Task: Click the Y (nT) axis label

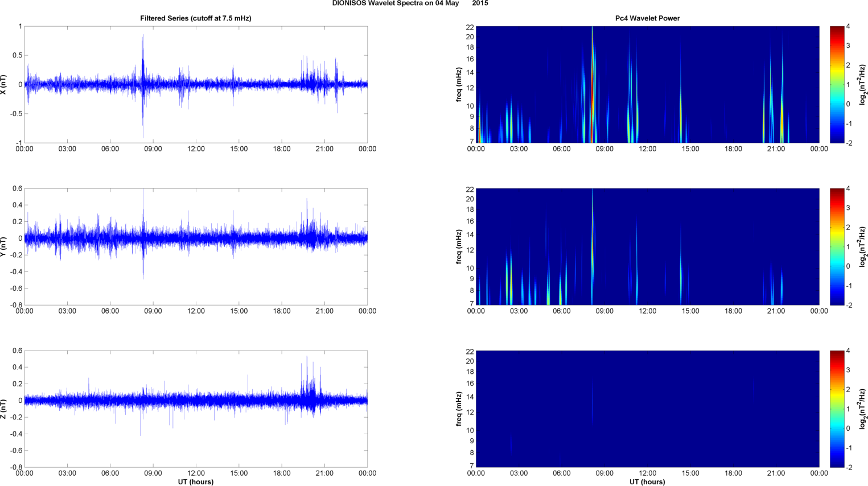Action: pos(4,246)
